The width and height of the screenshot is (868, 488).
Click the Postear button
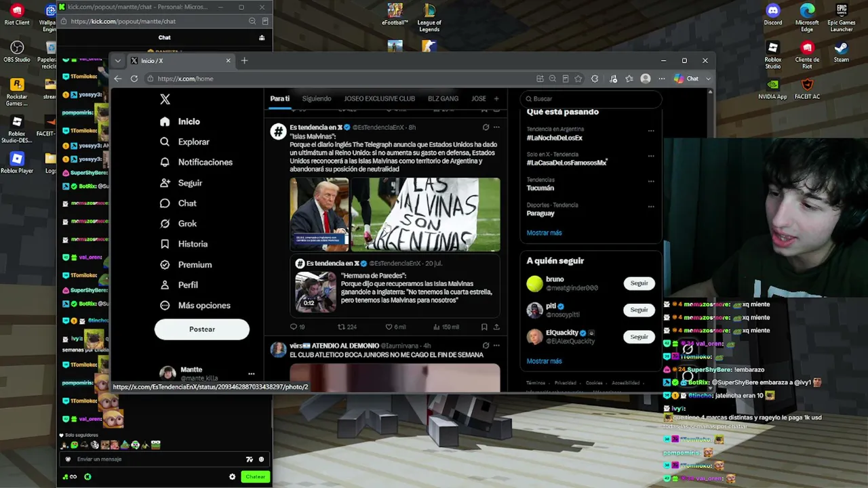[202, 329]
